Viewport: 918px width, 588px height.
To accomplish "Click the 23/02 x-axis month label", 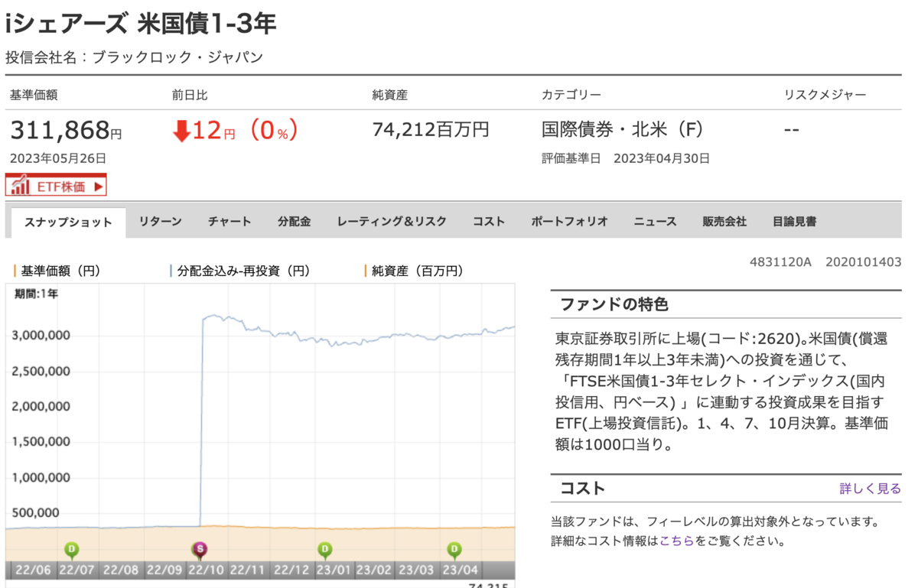I will [x=374, y=570].
